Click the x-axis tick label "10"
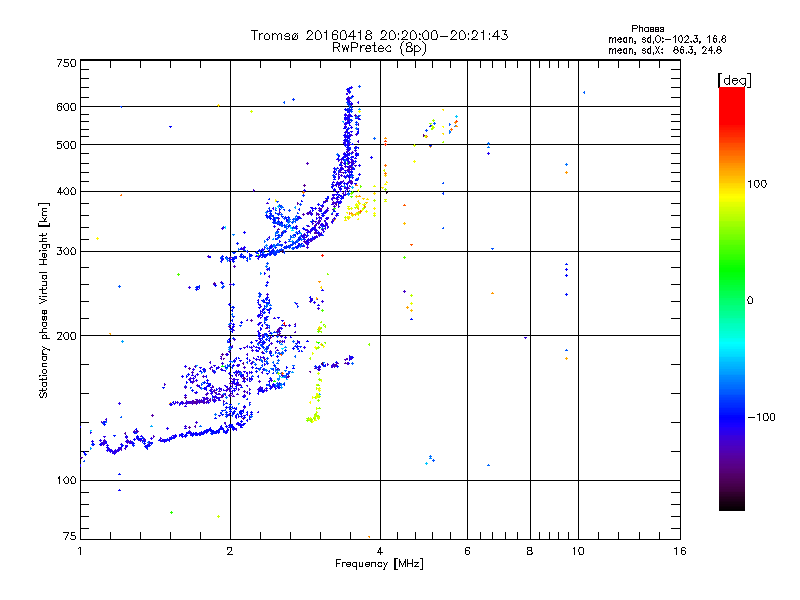The image size is (800, 600). [x=578, y=551]
